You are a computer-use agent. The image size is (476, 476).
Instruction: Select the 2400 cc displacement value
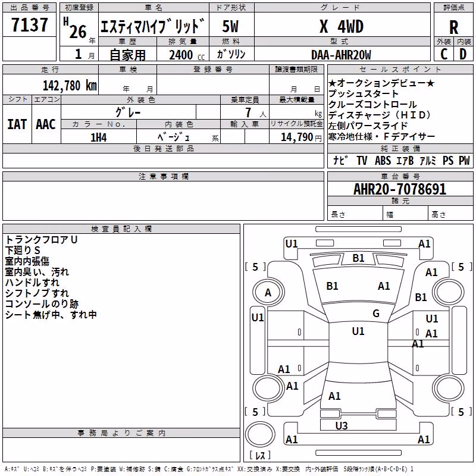pyautogui.click(x=187, y=55)
